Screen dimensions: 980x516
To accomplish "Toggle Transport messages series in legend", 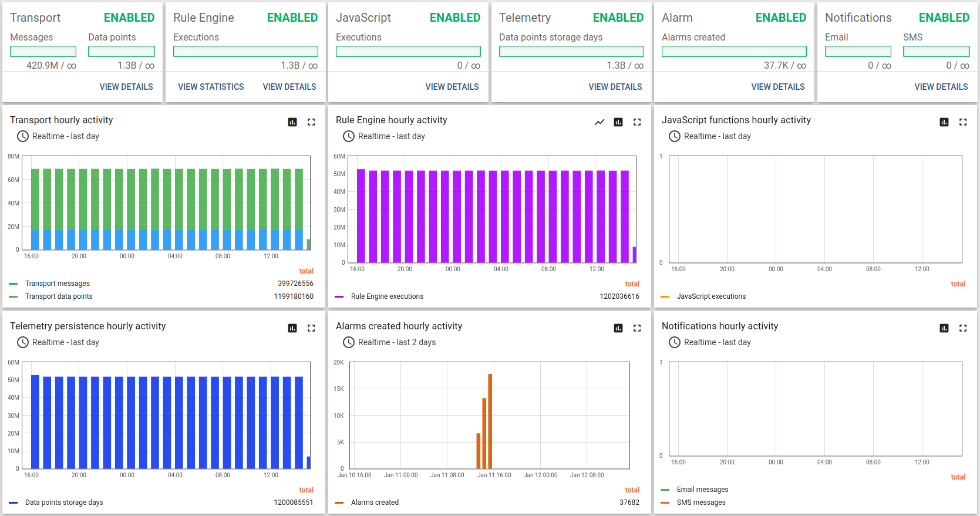I will [58, 284].
